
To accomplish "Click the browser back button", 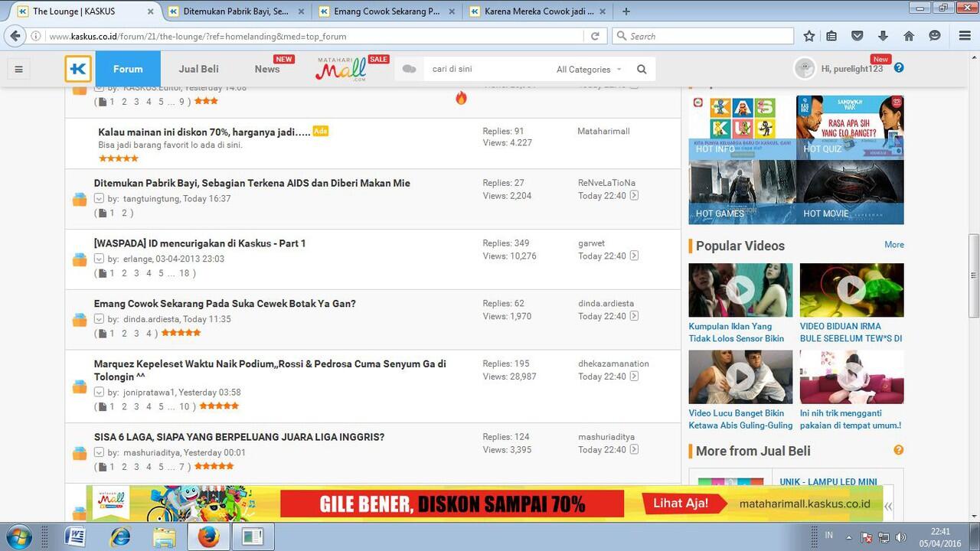I will (x=14, y=36).
